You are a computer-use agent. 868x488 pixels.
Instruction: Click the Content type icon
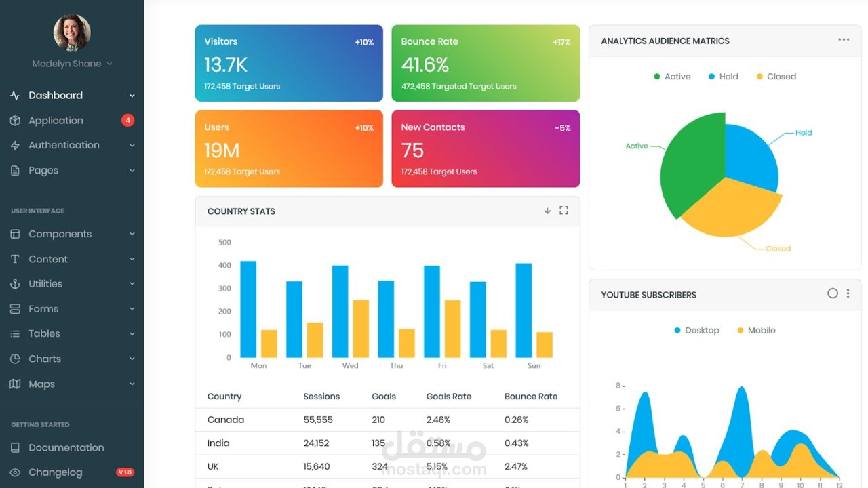point(15,259)
